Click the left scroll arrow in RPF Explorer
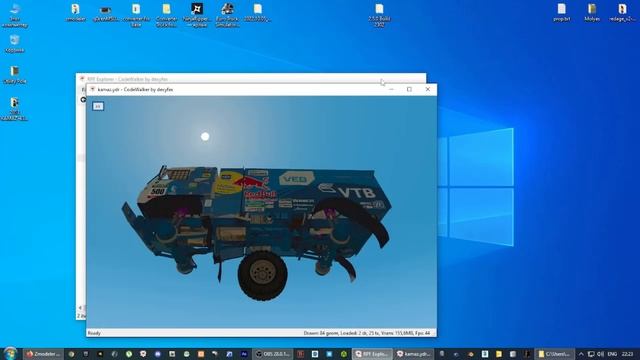This screenshot has width=640, height=360. coord(80,308)
